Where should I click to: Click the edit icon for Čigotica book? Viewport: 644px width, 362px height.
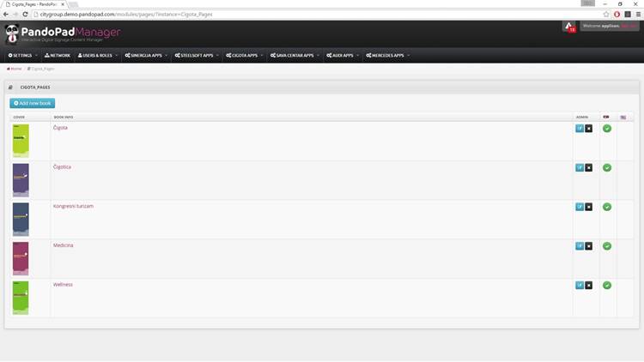[579, 167]
